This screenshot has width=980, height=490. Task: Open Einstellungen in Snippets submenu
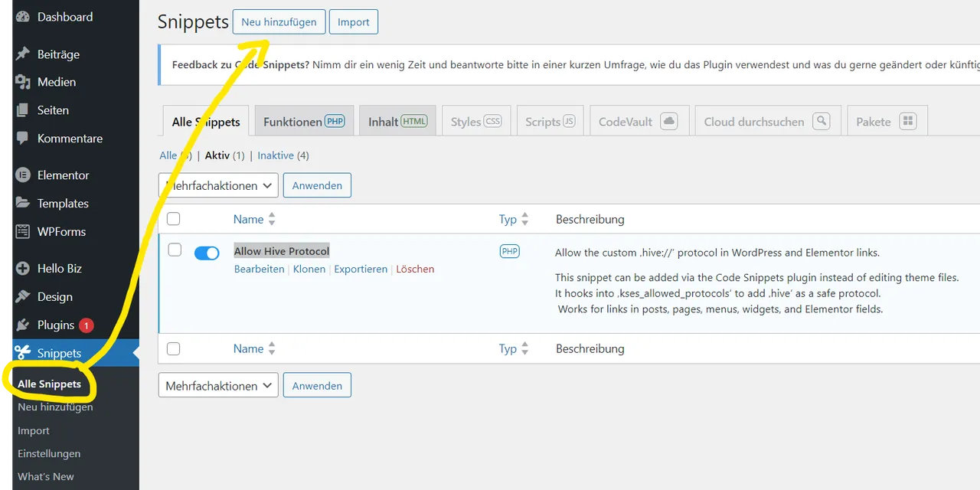[x=49, y=454]
